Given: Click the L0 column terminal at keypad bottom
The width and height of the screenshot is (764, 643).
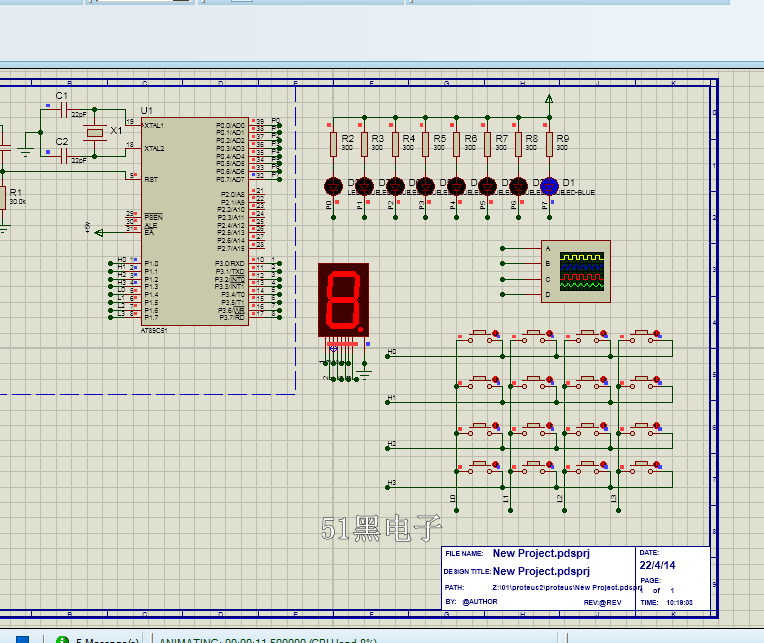Looking at the screenshot, I should (x=457, y=510).
